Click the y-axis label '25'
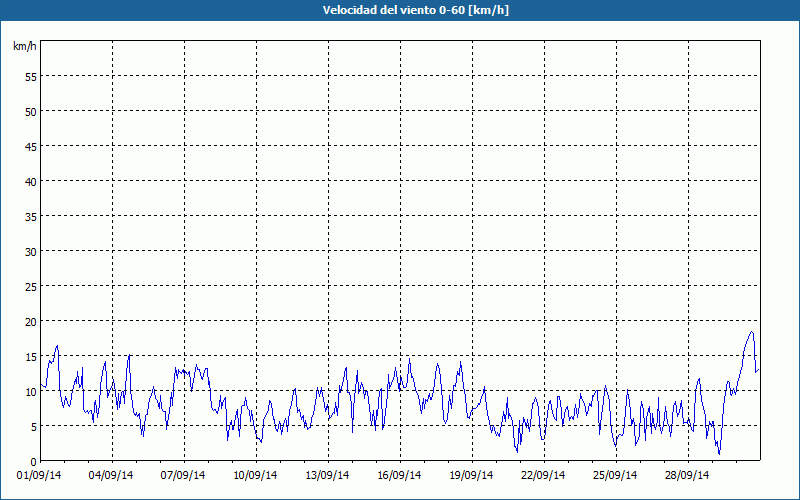The image size is (800, 500). point(31,287)
